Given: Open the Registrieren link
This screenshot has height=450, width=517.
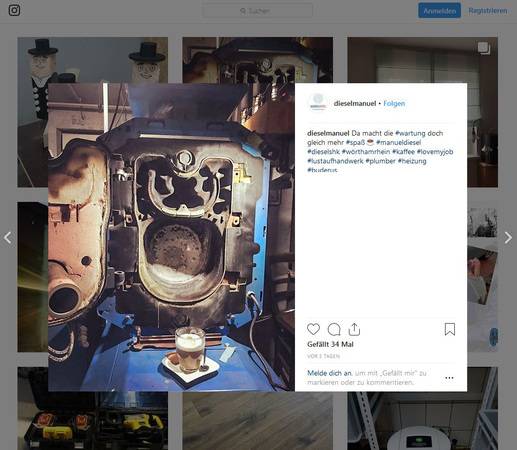Looking at the screenshot, I should coord(488,11).
